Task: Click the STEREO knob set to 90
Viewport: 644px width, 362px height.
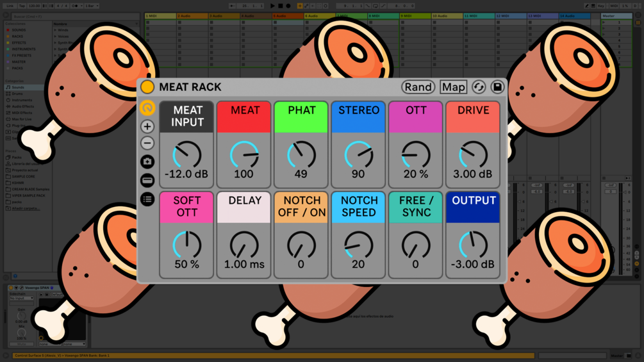Action: [358, 155]
